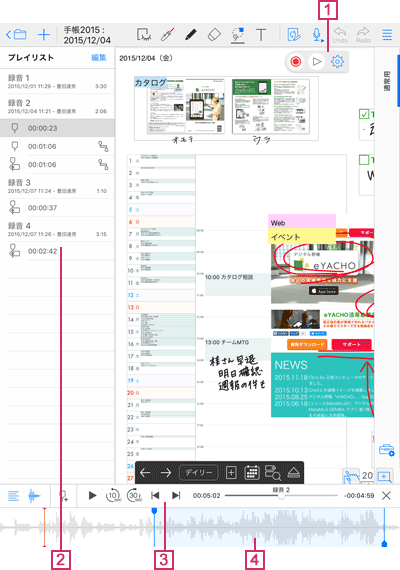Play from the floating recording panel
The height and width of the screenshot is (570, 400).
pos(316,61)
